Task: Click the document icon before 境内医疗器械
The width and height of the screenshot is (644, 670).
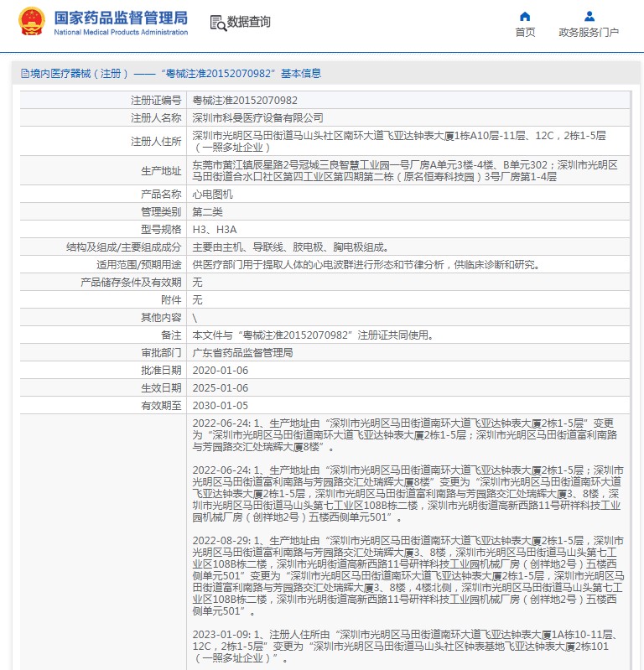Action: 25,74
